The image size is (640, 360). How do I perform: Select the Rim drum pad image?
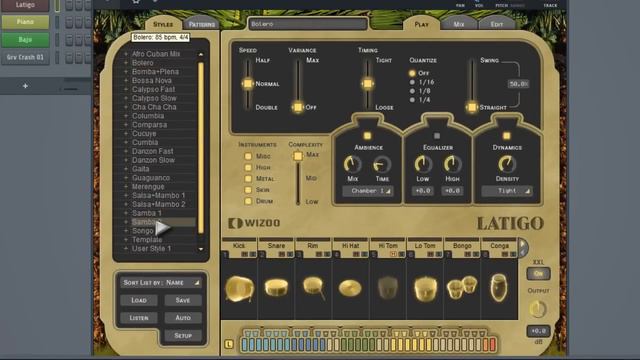(313, 287)
